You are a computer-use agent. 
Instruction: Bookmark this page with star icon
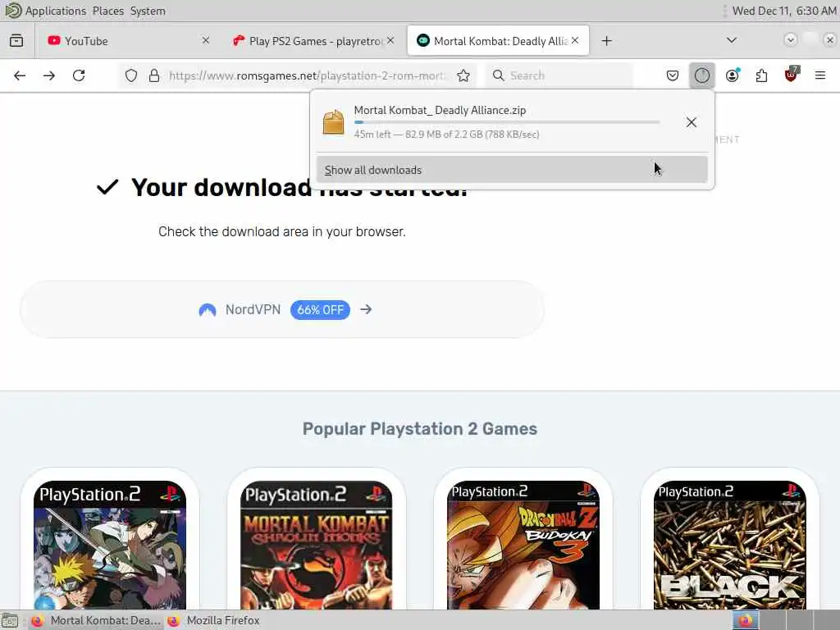[463, 75]
